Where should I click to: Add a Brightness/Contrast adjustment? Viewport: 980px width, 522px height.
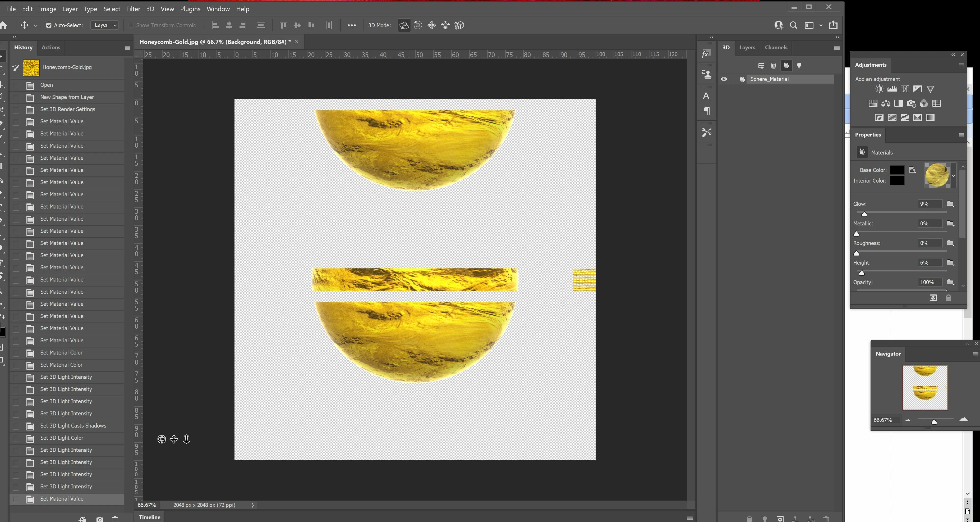pos(879,89)
